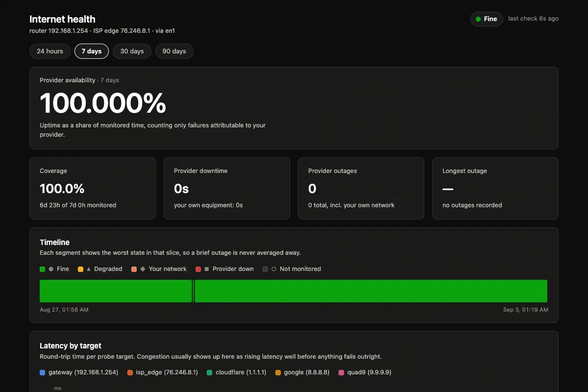The height and width of the screenshot is (392, 588).
Task: Click the 'gateway (192.168.1.254)' legend label
Action: [x=83, y=372]
